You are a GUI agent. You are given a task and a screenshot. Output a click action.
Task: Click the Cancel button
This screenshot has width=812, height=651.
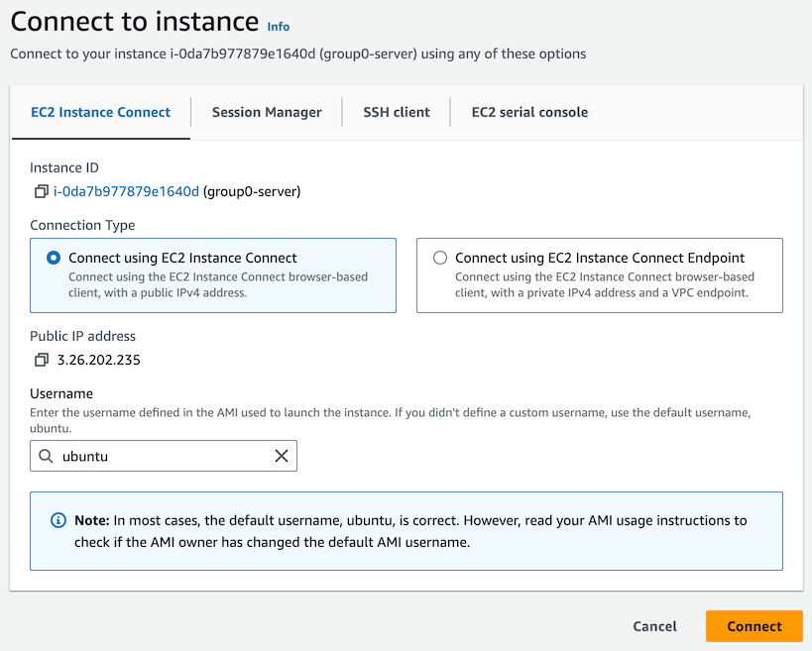654,626
